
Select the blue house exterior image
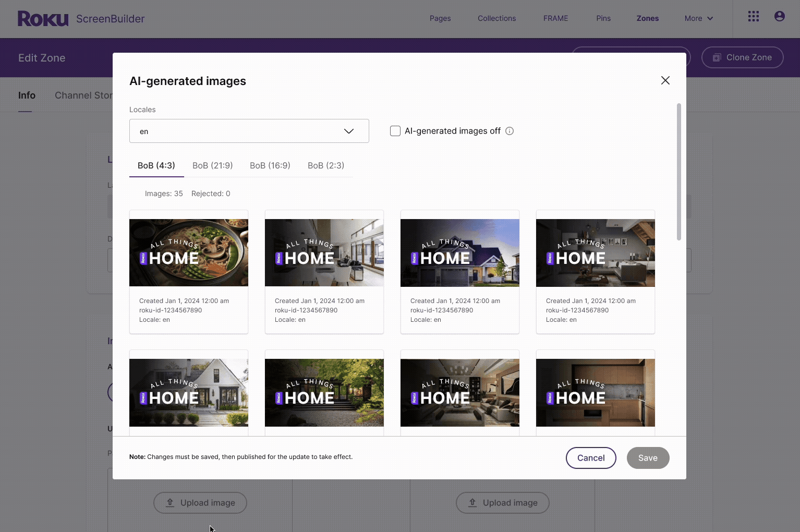click(x=460, y=252)
